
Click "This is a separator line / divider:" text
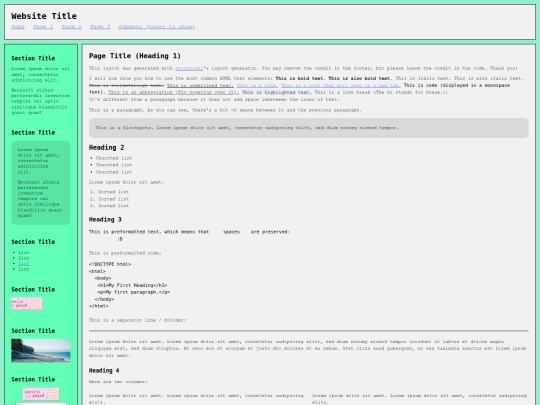click(137, 320)
